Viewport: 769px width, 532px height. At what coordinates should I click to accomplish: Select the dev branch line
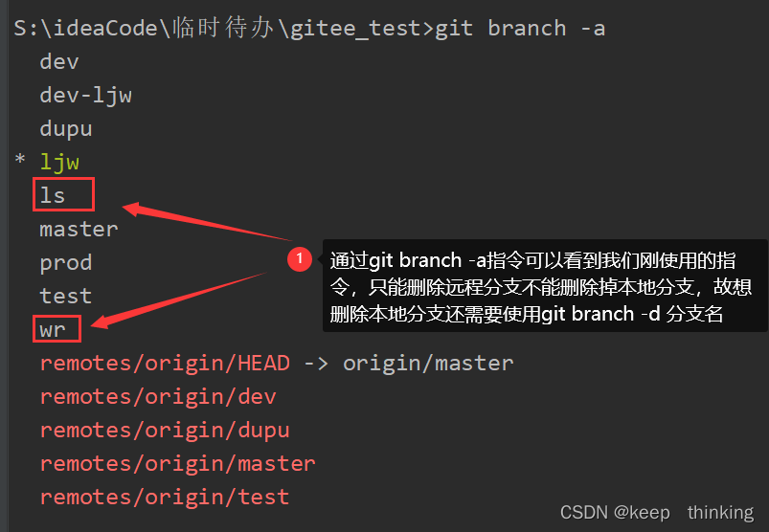tap(58, 62)
